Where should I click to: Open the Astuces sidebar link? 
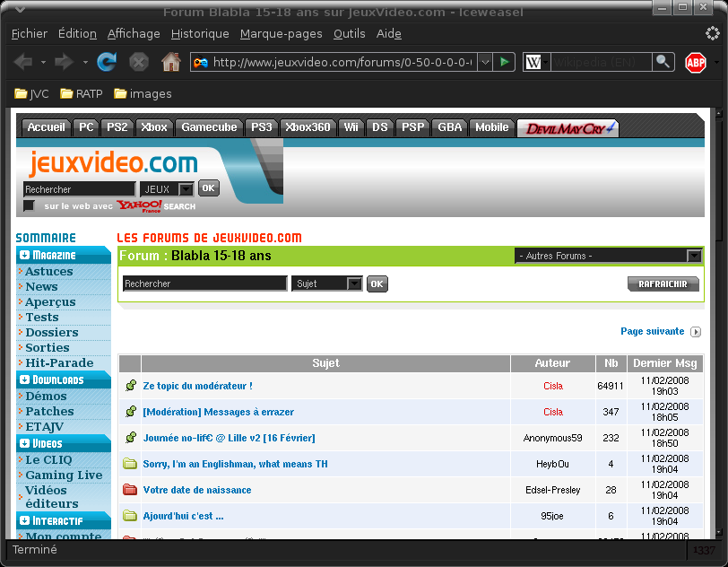(x=49, y=272)
